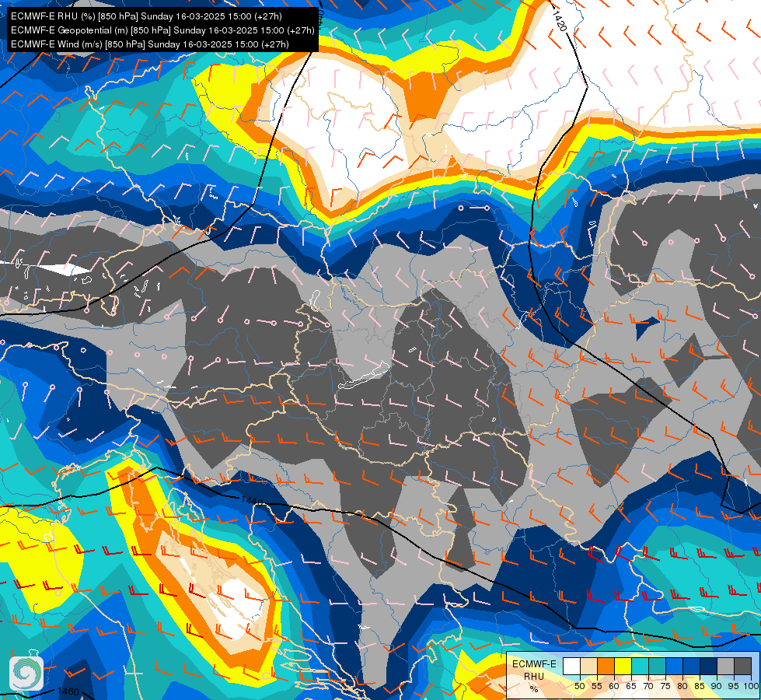
Task: Pick the teal 70-75 legend swatch
Action: pyautogui.click(x=657, y=666)
